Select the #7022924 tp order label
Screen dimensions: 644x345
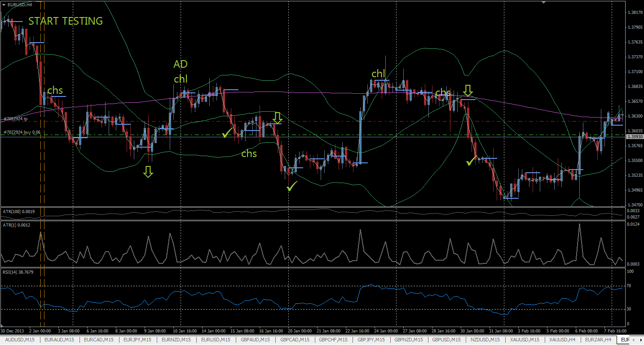click(x=16, y=119)
